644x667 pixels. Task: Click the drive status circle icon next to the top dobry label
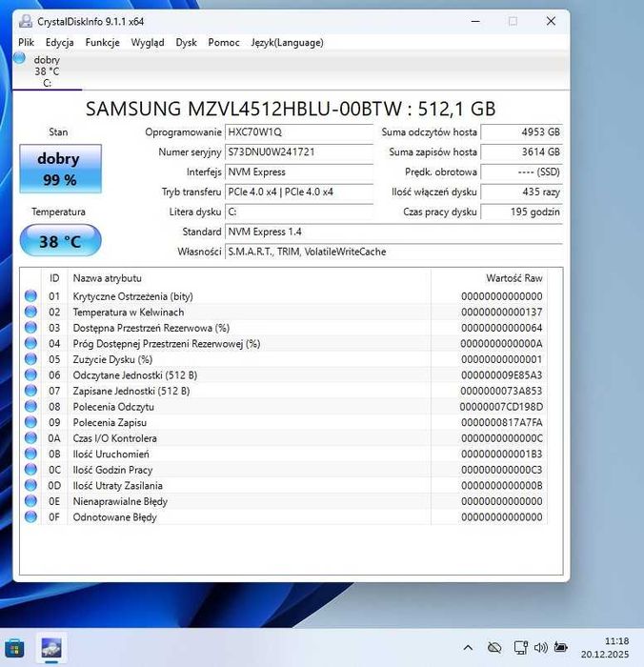[x=19, y=58]
